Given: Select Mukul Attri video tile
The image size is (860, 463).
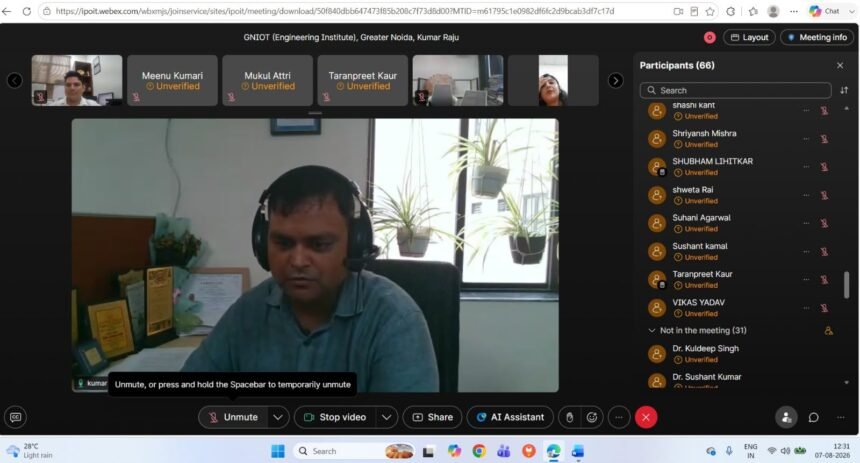Looking at the screenshot, I should (x=268, y=80).
